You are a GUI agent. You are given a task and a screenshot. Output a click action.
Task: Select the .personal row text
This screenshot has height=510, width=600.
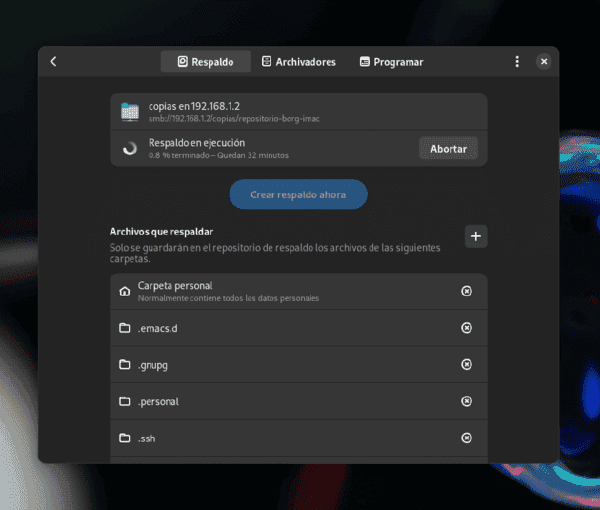[158, 402]
